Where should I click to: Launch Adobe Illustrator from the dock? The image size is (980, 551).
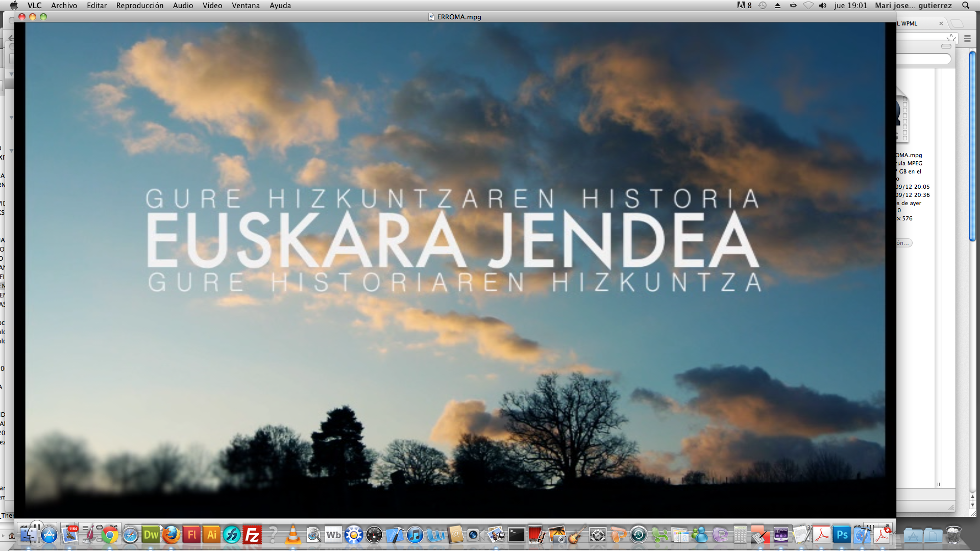coord(211,535)
